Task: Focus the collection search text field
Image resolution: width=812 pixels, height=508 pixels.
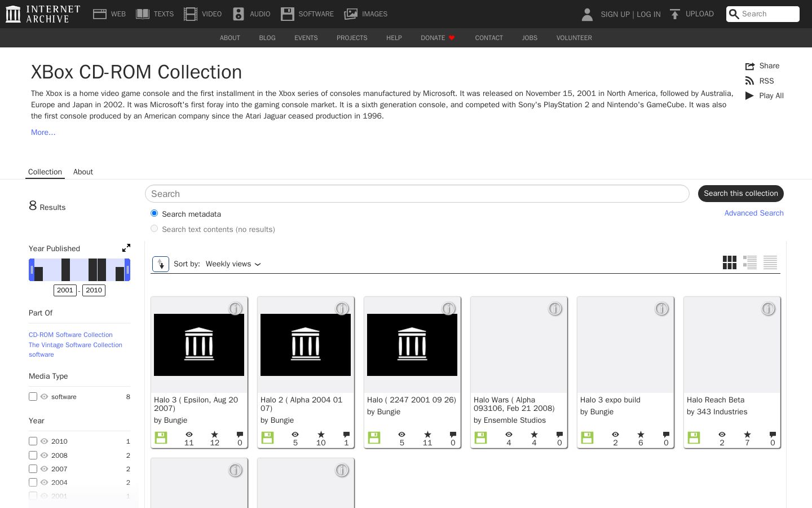Action: (x=417, y=194)
